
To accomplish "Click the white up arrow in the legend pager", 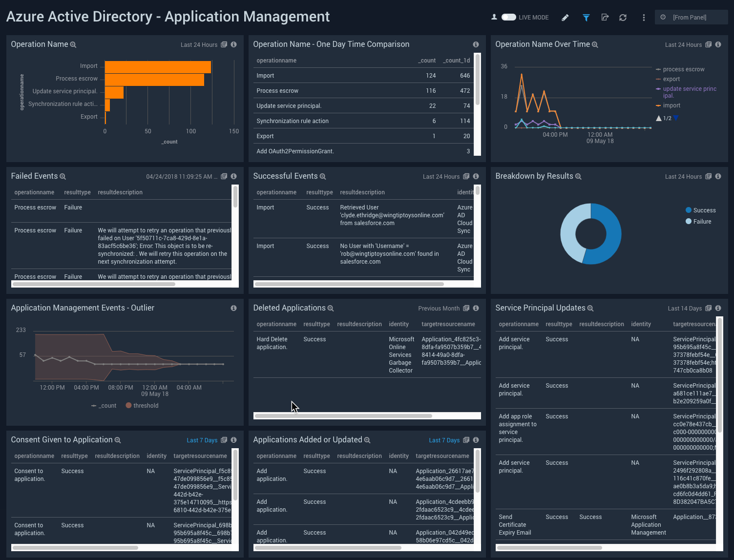I will click(658, 118).
